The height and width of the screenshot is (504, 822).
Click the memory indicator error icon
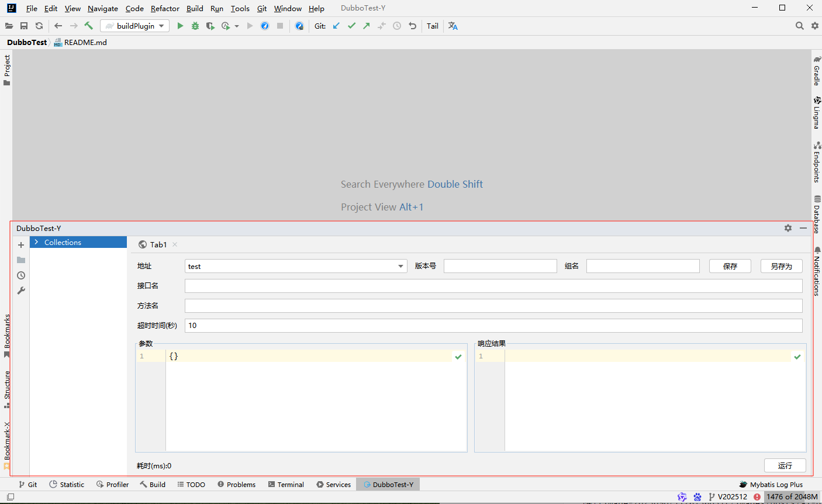(x=758, y=496)
